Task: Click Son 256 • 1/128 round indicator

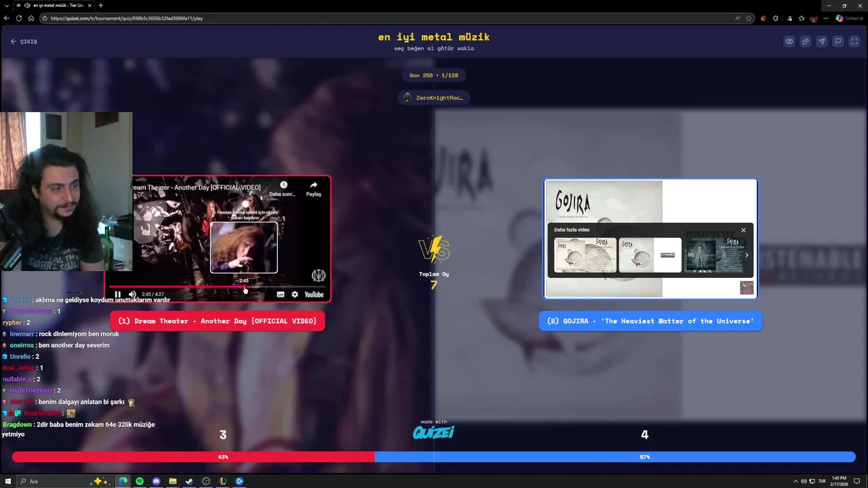Action: (x=433, y=75)
